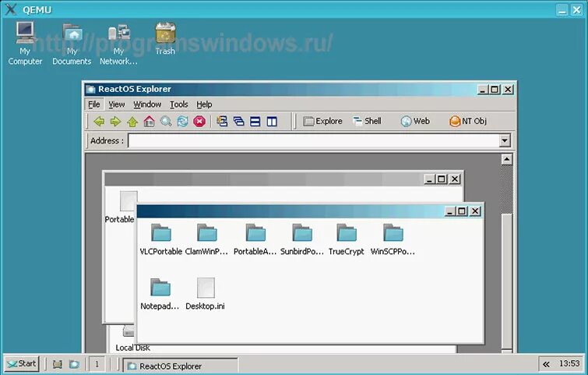Image resolution: width=588 pixels, height=375 pixels.
Task: Open the View menu
Action: pos(117,104)
